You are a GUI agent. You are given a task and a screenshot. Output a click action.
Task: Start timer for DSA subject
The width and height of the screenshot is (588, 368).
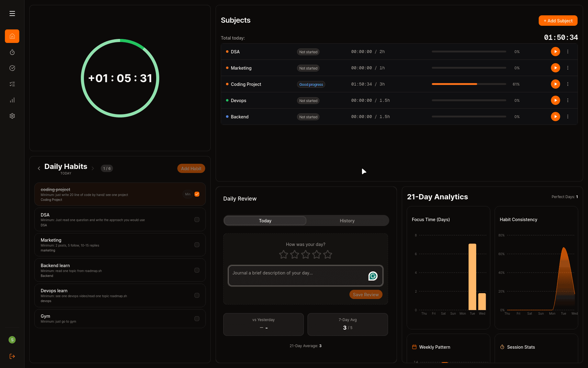click(556, 52)
